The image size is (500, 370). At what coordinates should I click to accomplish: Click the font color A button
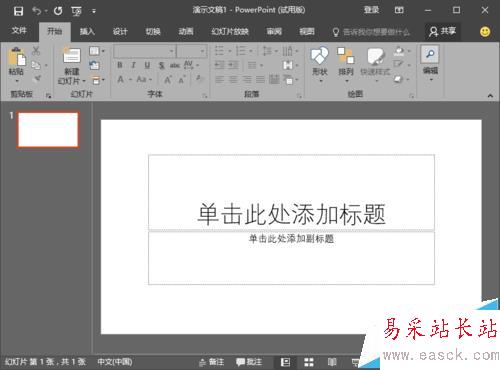(x=121, y=80)
